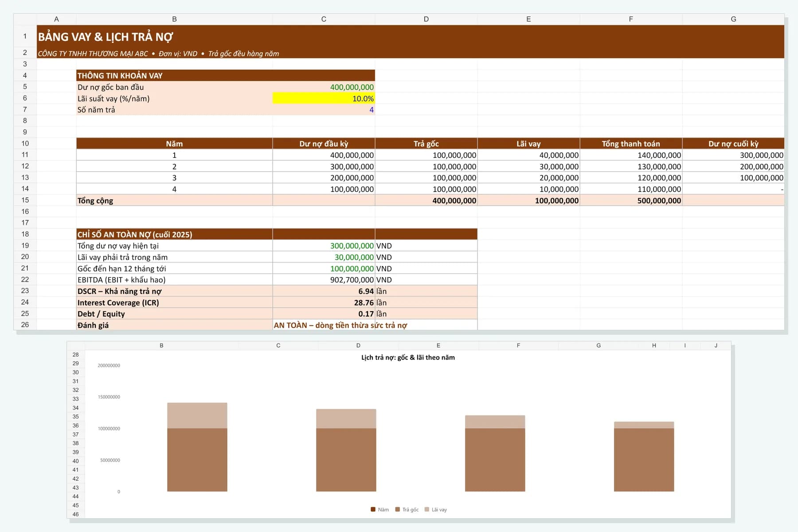798x532 pixels.
Task: Select the AN TOÀN assessment text cell
Action: point(340,325)
